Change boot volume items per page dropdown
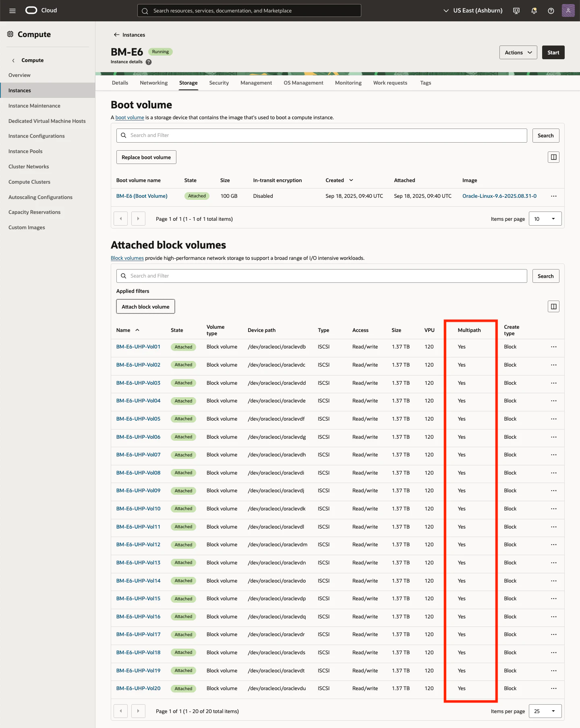The height and width of the screenshot is (728, 580). (545, 219)
